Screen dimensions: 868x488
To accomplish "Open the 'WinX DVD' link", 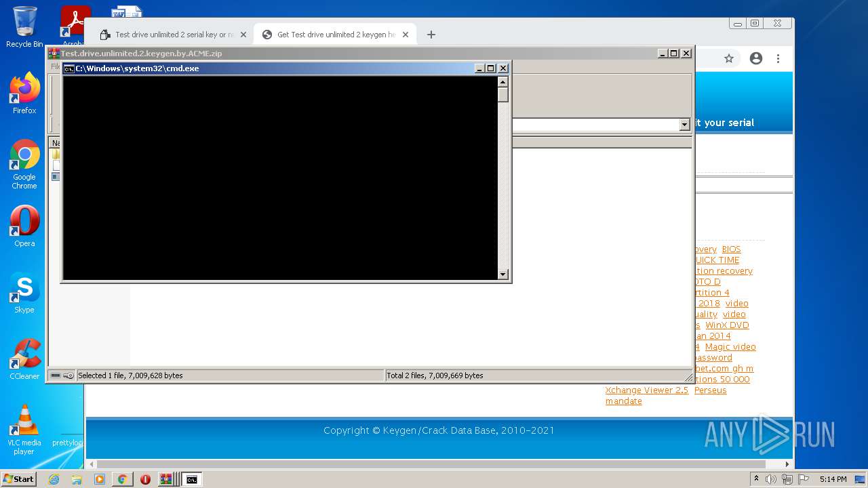I will (727, 325).
